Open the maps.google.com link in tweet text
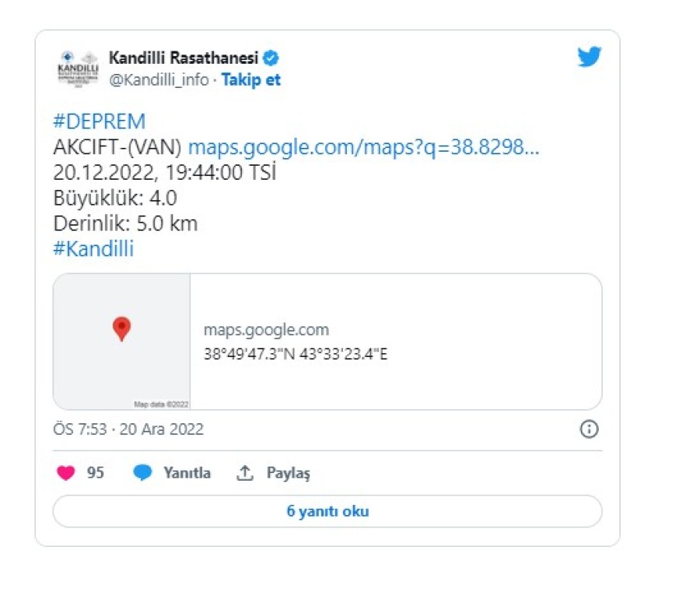Image resolution: width=700 pixels, height=589 pixels. tap(363, 147)
